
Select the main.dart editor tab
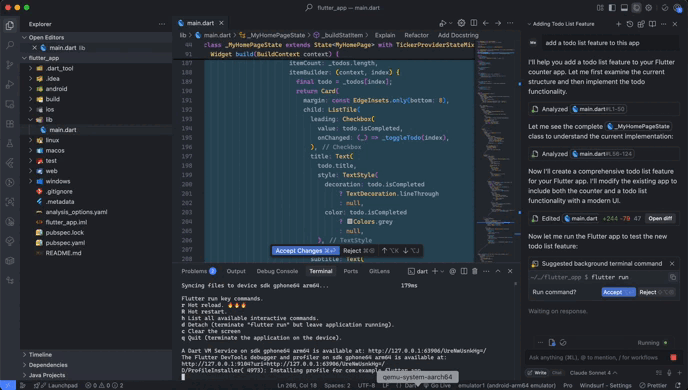(x=200, y=23)
